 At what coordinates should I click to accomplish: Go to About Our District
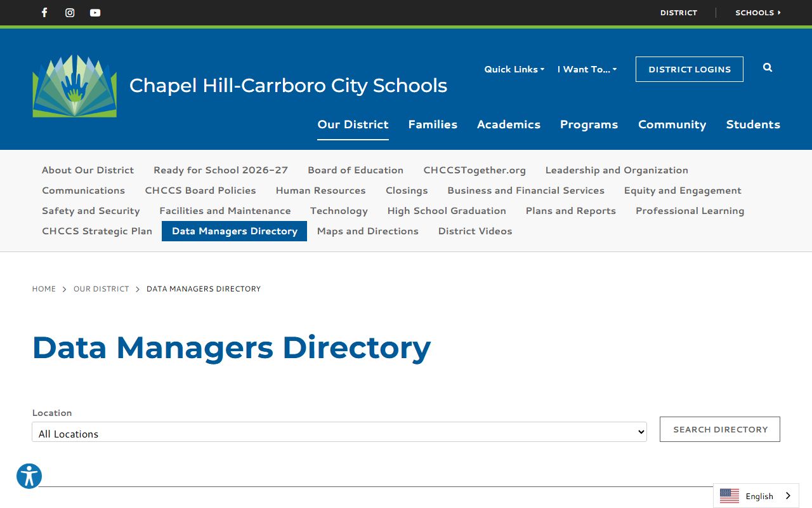[x=88, y=170]
